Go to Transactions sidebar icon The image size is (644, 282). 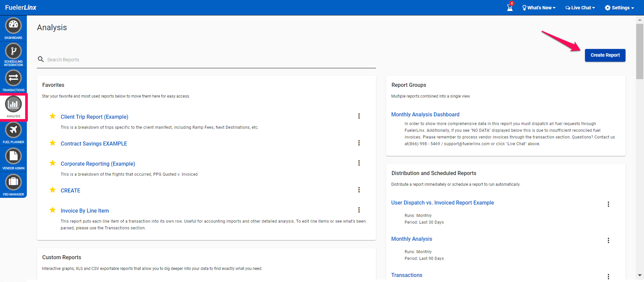pyautogui.click(x=13, y=78)
